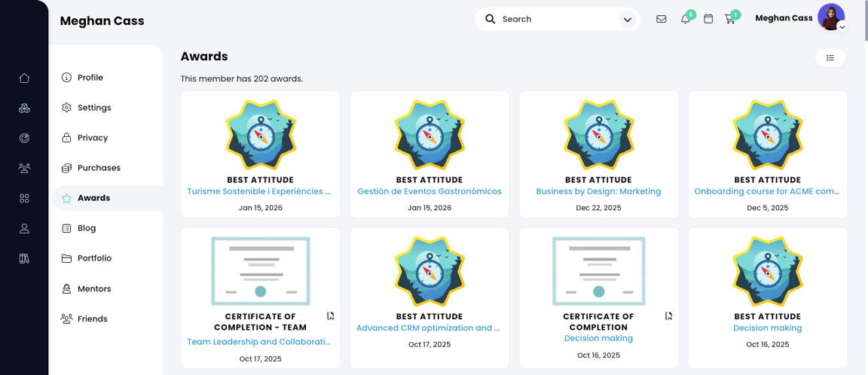Screen dimensions: 868x375
Task: Click Certificate of Completion thumbnail for Decision making
Action: [x=598, y=271]
